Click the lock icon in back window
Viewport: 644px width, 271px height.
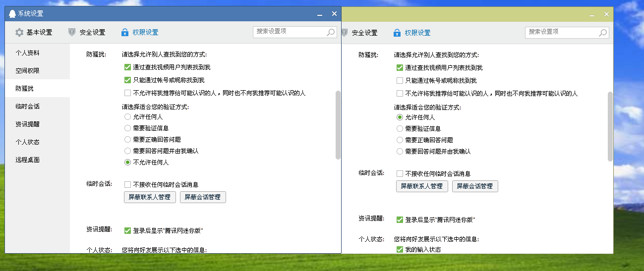(397, 33)
